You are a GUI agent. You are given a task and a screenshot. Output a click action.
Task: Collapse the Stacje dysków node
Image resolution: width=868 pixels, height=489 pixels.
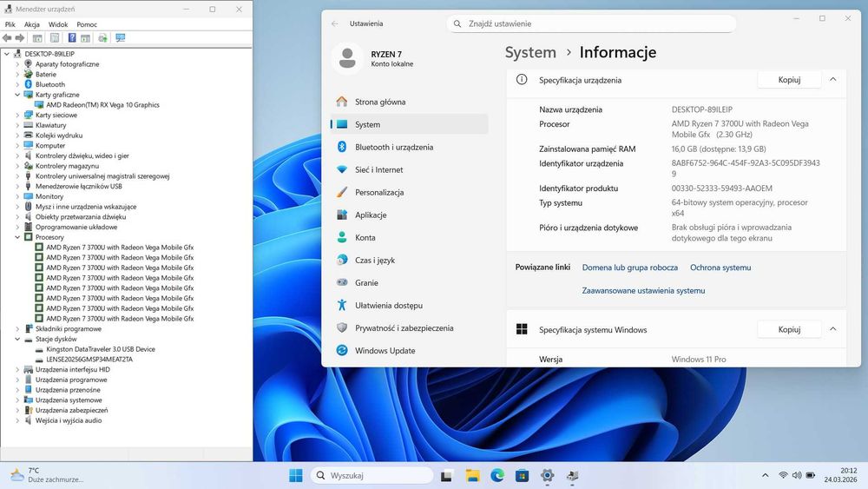pos(17,339)
